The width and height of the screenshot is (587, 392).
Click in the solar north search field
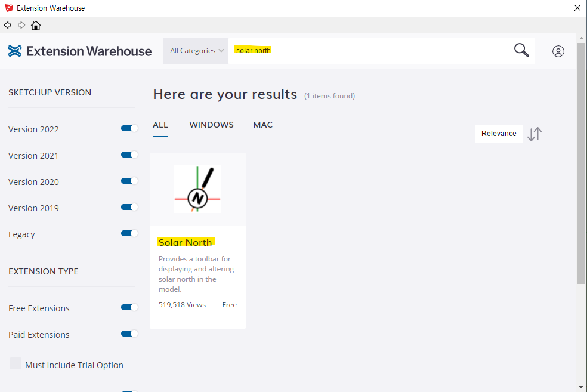coord(370,51)
